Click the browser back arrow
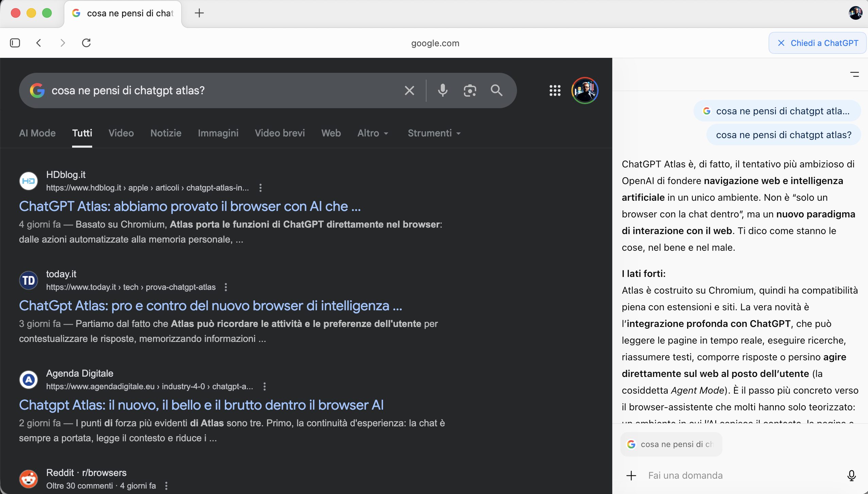The image size is (868, 494). (x=39, y=43)
